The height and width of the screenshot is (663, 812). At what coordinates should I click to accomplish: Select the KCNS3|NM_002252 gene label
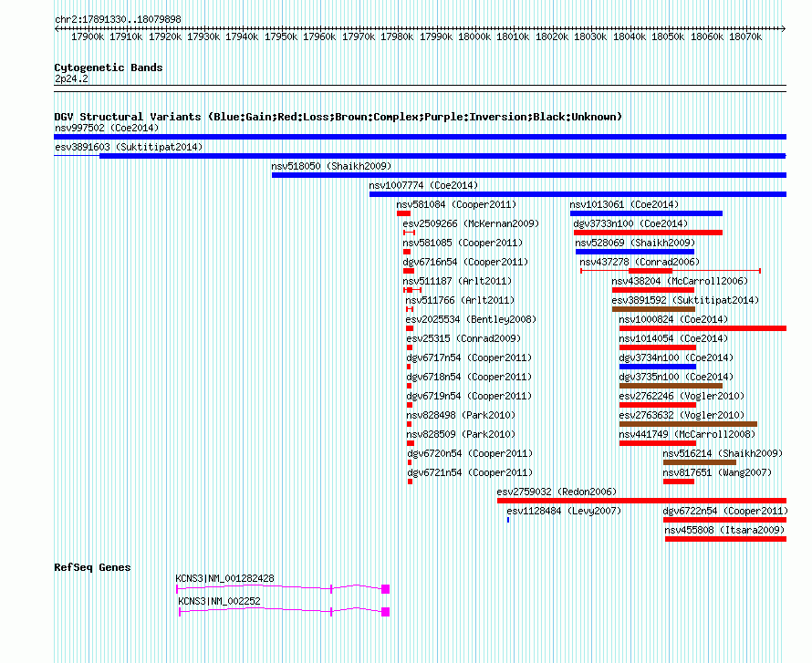(219, 601)
